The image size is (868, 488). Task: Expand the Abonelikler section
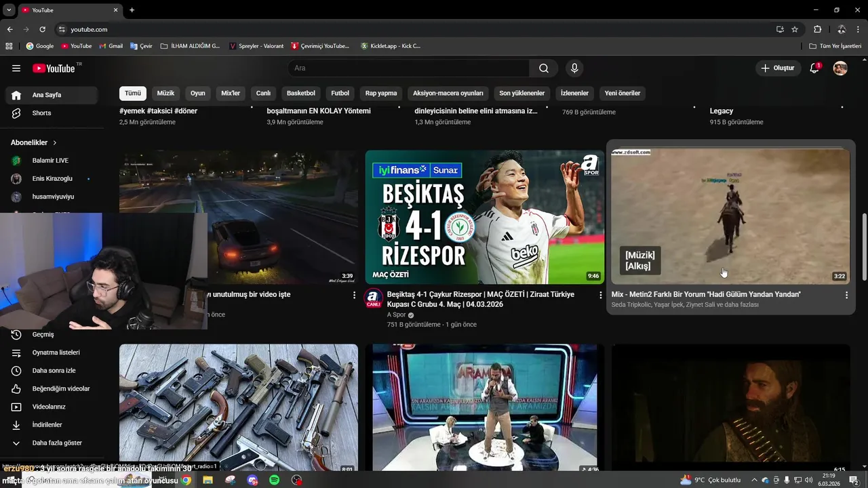click(34, 143)
